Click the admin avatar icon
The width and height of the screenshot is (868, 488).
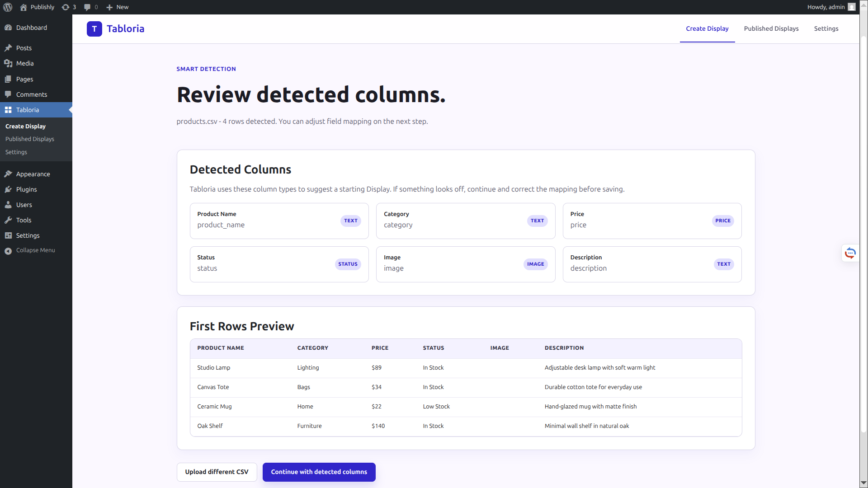[852, 7]
